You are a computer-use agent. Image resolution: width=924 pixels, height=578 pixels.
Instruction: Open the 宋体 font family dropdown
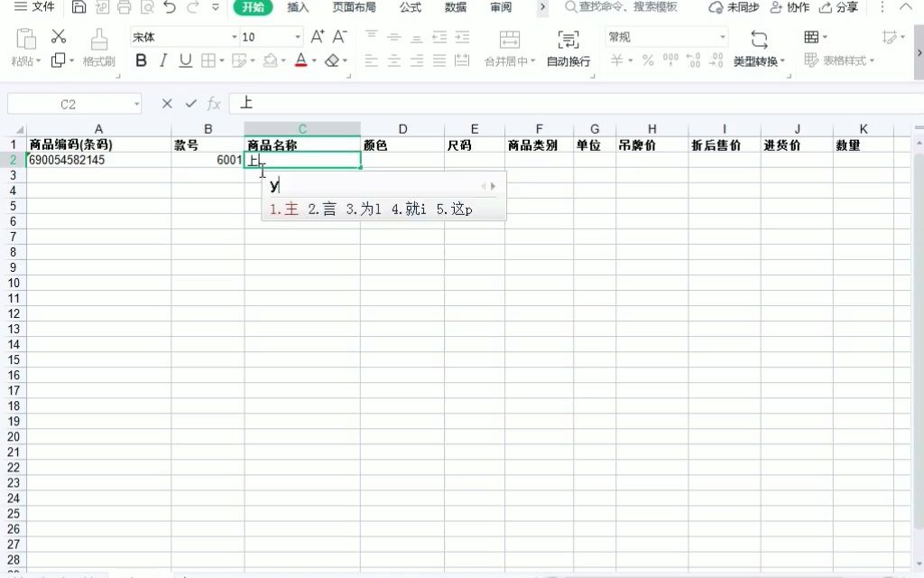click(233, 37)
